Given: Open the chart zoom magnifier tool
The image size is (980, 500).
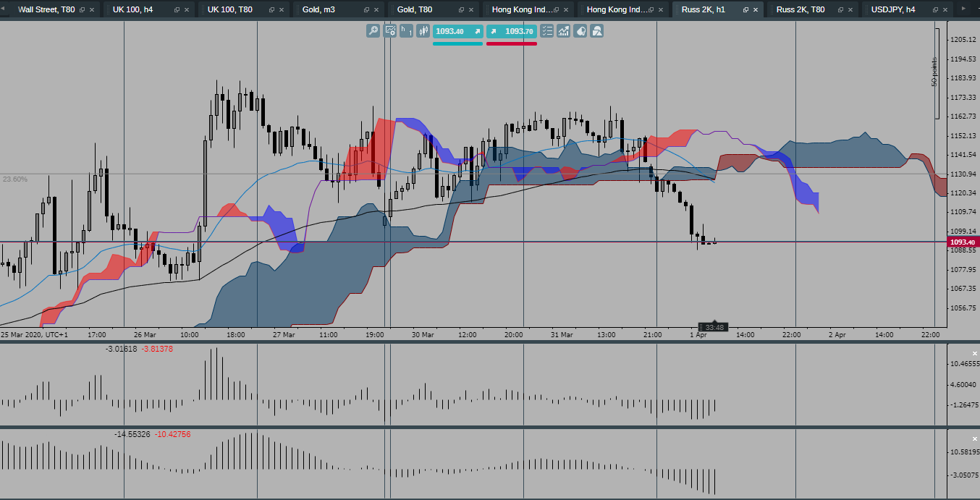Looking at the screenshot, I should pos(373,31).
